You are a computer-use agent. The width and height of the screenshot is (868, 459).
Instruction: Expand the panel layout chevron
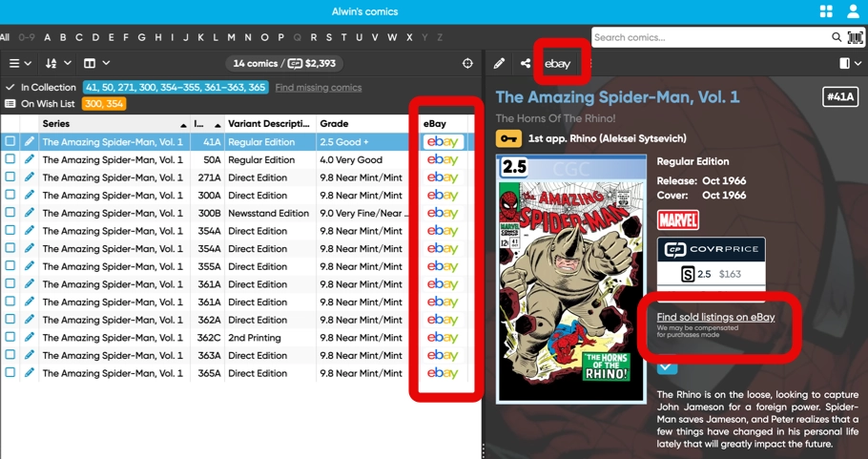[x=858, y=64]
